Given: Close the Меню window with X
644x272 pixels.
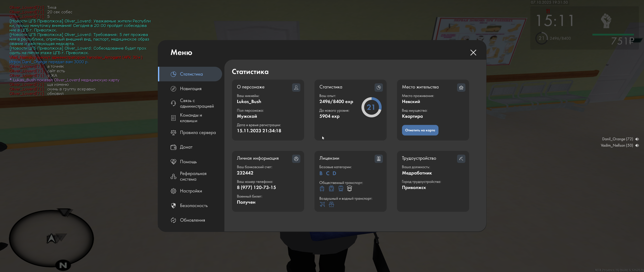Looking at the screenshot, I should pyautogui.click(x=473, y=52).
